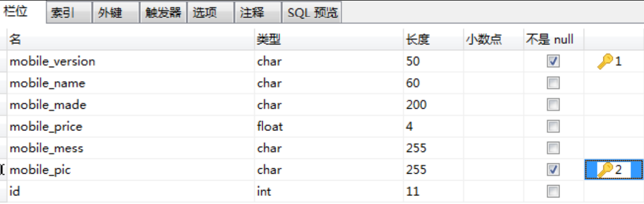Open the 外键 tab
Image resolution: width=644 pixels, height=204 pixels.
click(x=115, y=13)
